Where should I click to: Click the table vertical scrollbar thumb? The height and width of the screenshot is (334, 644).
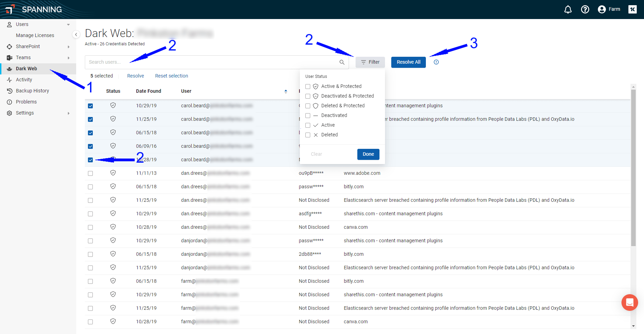(x=633, y=168)
